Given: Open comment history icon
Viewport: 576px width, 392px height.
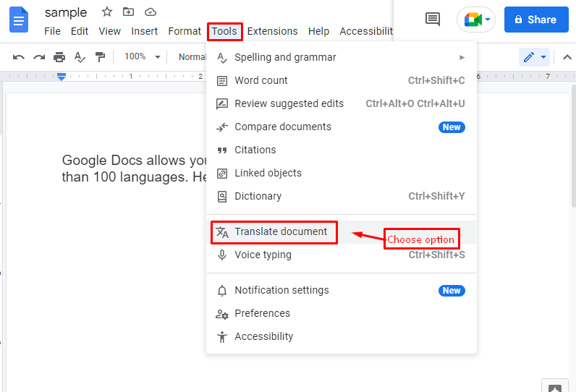Looking at the screenshot, I should [433, 19].
